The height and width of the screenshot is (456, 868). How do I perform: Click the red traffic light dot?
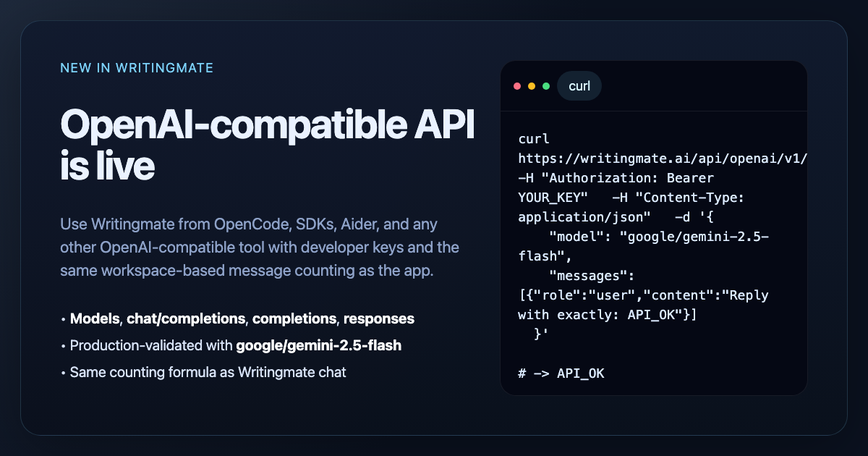518,85
